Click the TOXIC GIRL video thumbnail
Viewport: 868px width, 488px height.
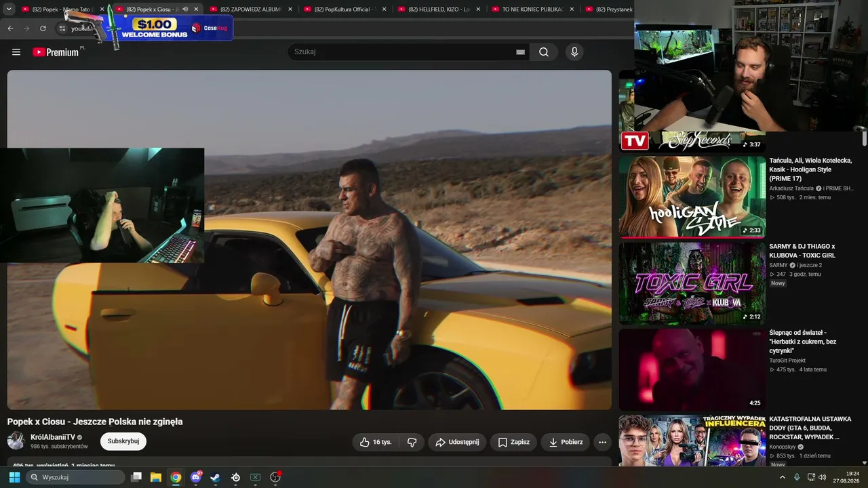pyautogui.click(x=692, y=283)
